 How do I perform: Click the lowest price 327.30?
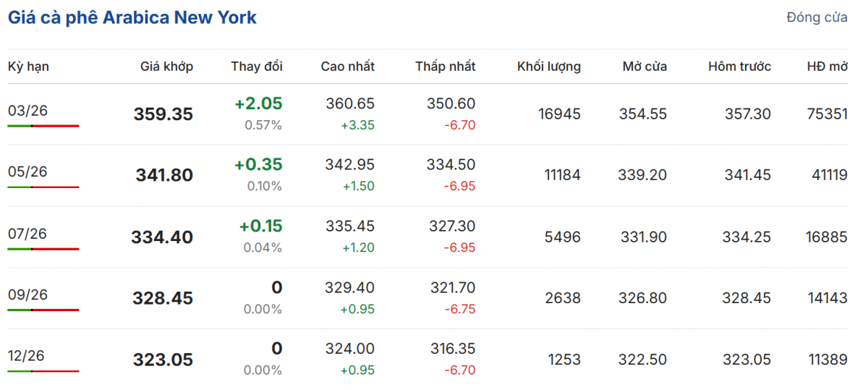pyautogui.click(x=452, y=226)
